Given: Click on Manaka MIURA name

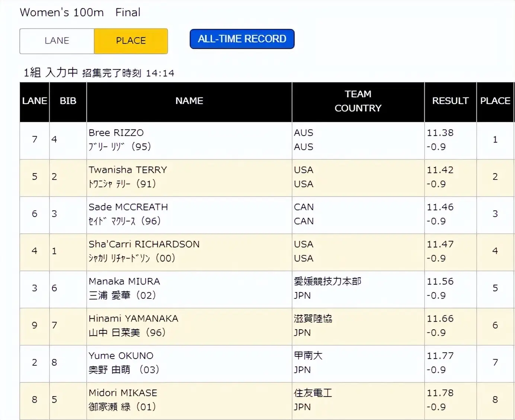Looking at the screenshot, I should 124,281.
